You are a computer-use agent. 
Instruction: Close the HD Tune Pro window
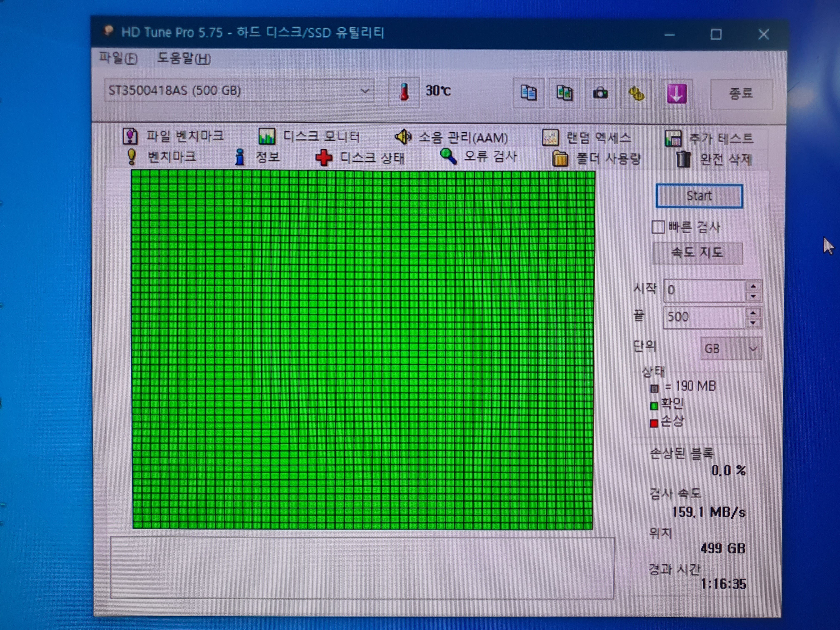click(764, 35)
